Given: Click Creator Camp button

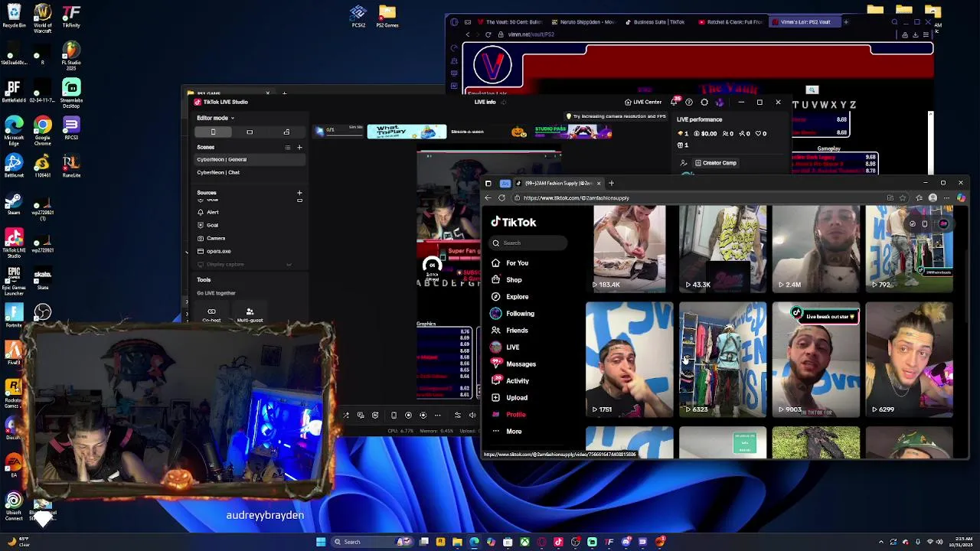Looking at the screenshot, I should pyautogui.click(x=716, y=163).
